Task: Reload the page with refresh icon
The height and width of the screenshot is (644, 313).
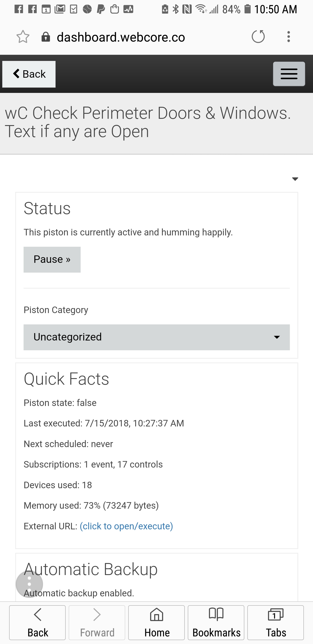Action: click(x=258, y=37)
